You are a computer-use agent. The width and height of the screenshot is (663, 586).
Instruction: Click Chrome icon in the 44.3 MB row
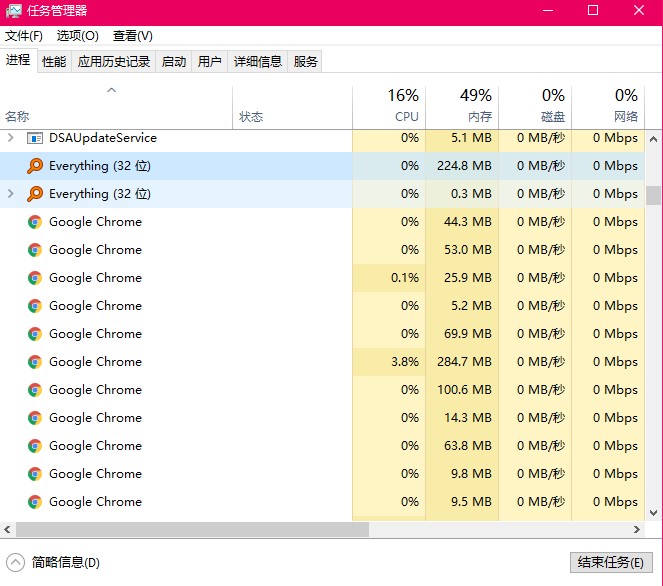tap(35, 222)
